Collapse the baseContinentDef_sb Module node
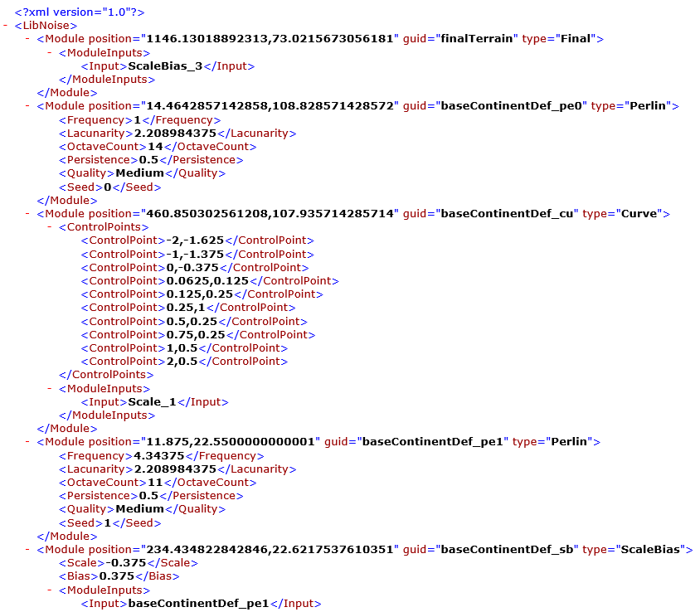 [x=27, y=550]
